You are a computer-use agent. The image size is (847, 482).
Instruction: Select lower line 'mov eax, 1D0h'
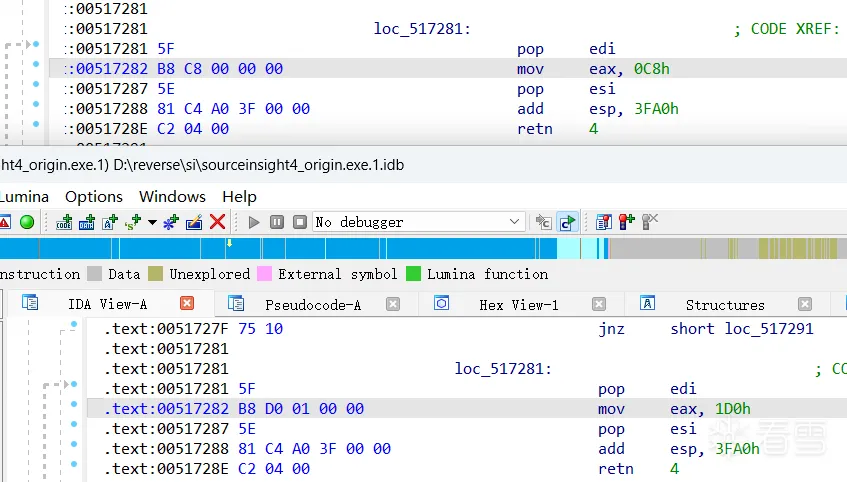click(674, 409)
